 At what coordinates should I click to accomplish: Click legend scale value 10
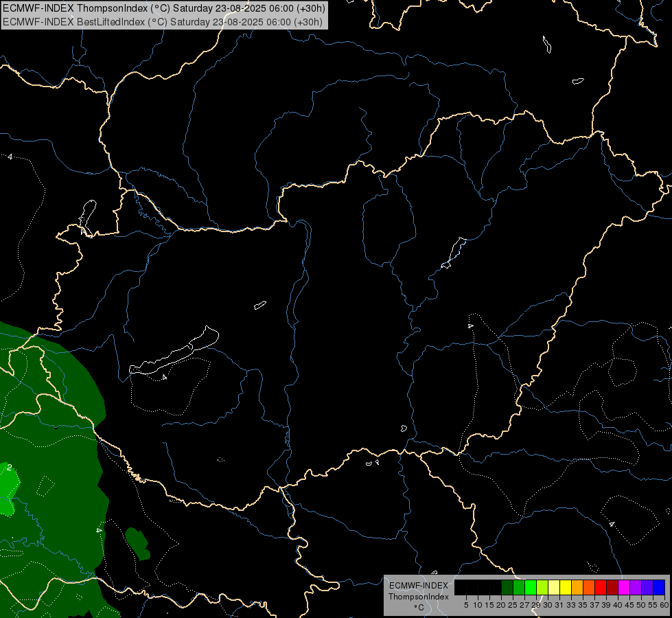pos(478,605)
